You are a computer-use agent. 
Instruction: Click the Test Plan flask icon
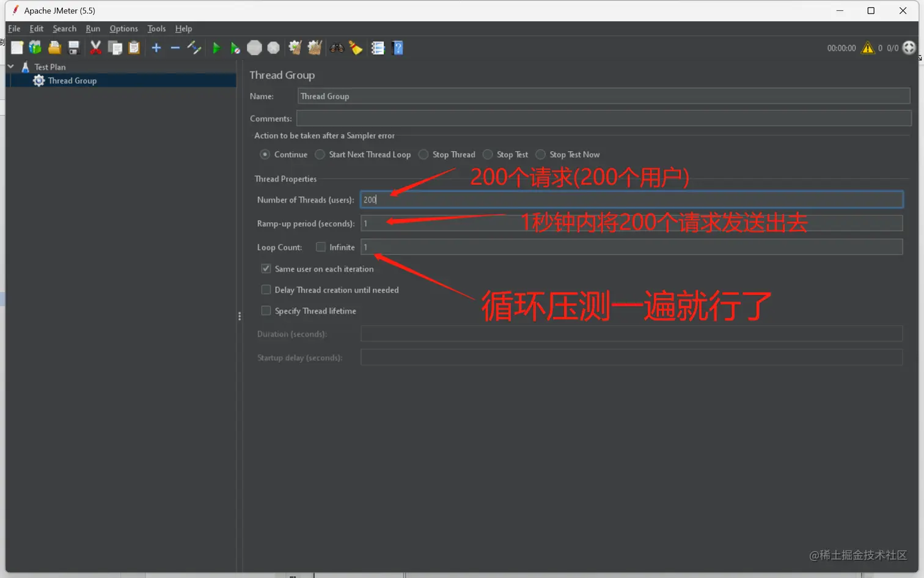tap(25, 67)
